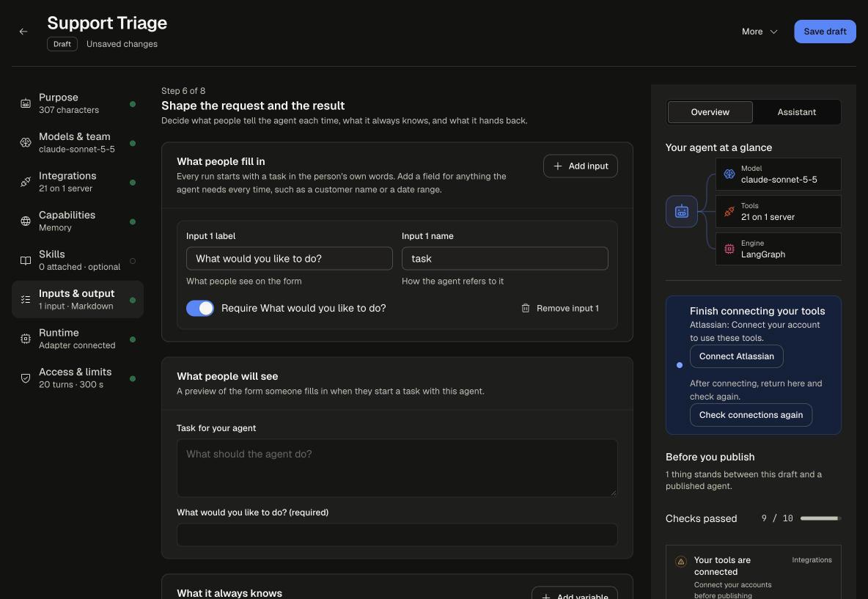868x599 pixels.
Task: Click the Runtime chip icon in sidebar
Action: click(26, 339)
